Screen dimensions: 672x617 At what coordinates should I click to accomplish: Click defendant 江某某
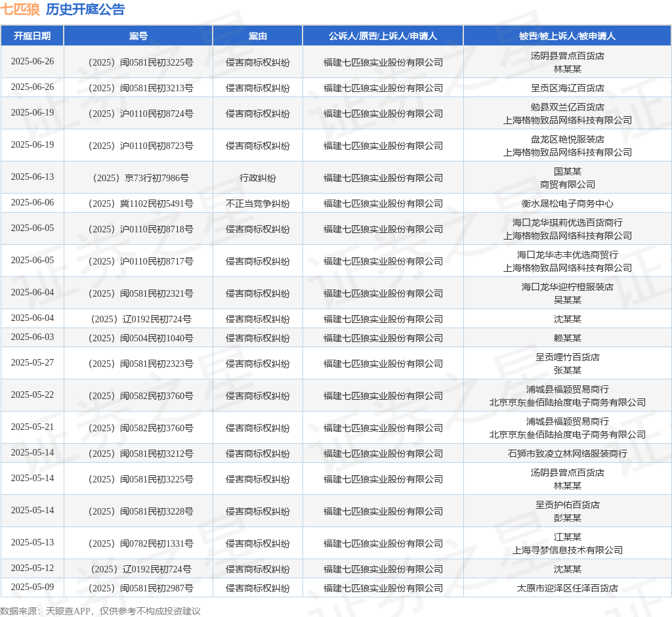(x=568, y=537)
